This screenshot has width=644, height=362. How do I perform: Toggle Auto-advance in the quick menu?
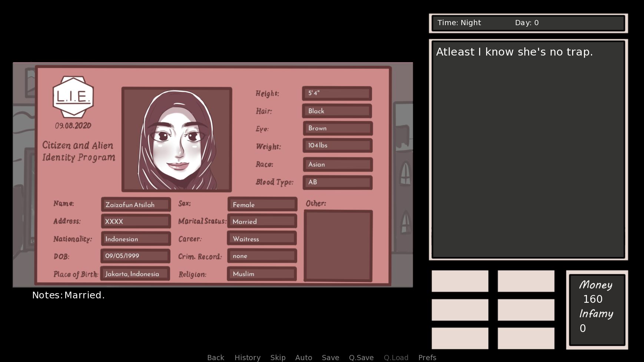pyautogui.click(x=303, y=357)
